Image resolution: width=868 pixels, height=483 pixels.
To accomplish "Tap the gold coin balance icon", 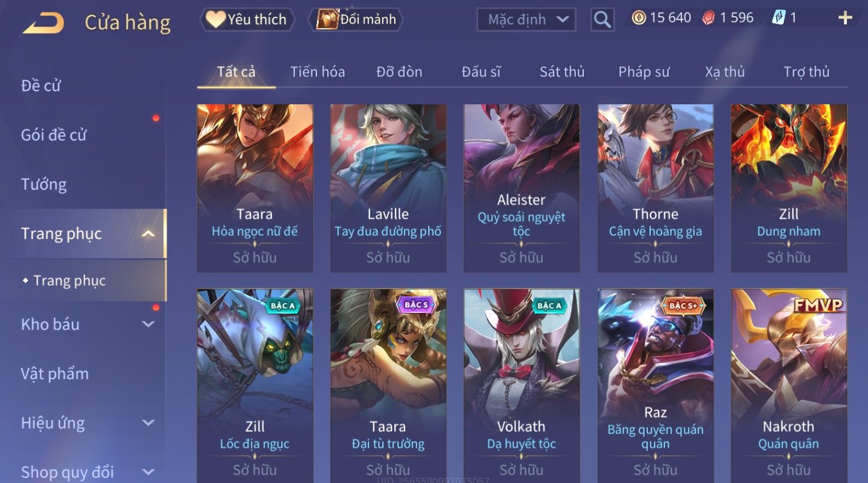I will pyautogui.click(x=639, y=18).
